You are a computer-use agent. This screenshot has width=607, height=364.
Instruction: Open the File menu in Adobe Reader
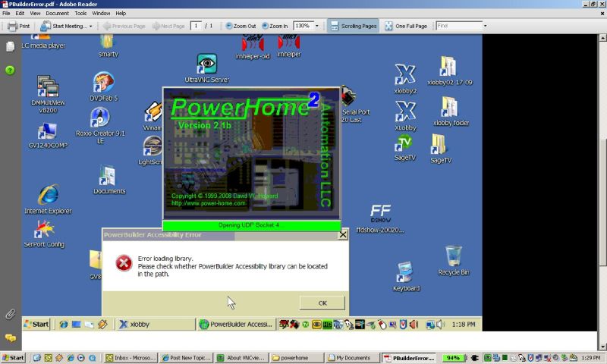pyautogui.click(x=6, y=13)
